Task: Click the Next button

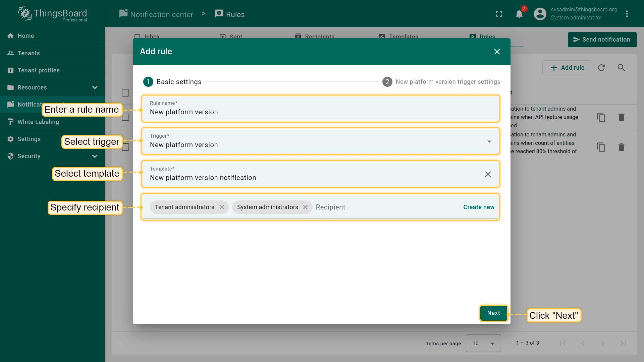Action: pos(493,313)
